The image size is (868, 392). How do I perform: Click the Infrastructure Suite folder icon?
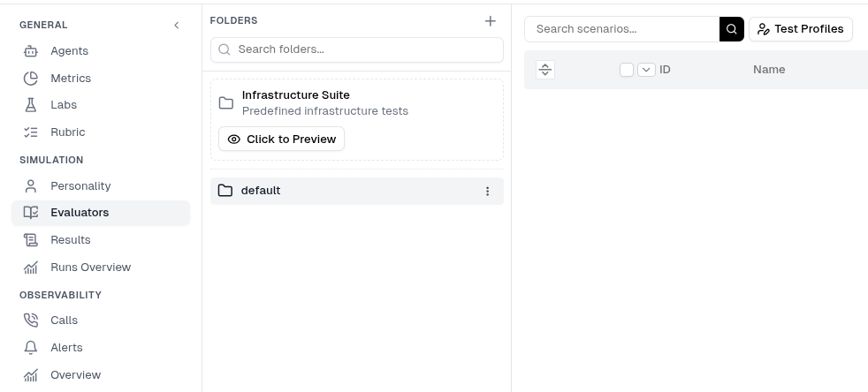[226, 102]
